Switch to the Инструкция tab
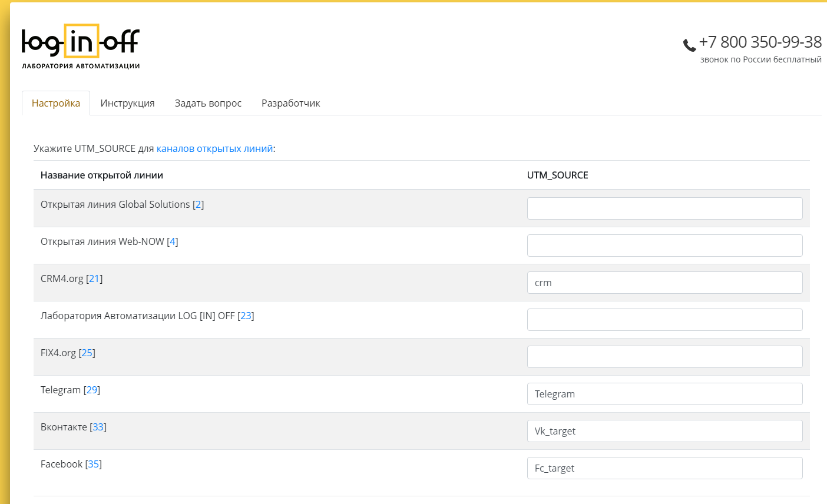 point(127,103)
